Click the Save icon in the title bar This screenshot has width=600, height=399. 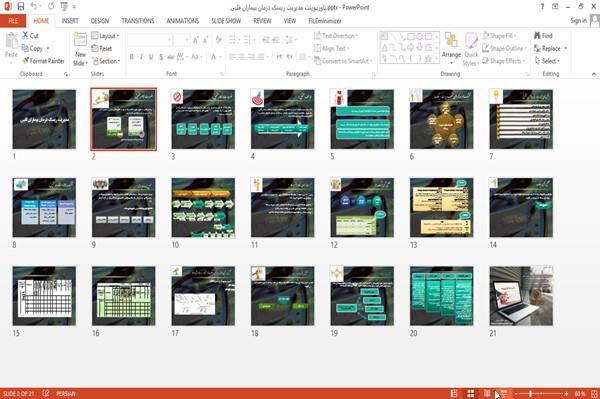pos(21,6)
